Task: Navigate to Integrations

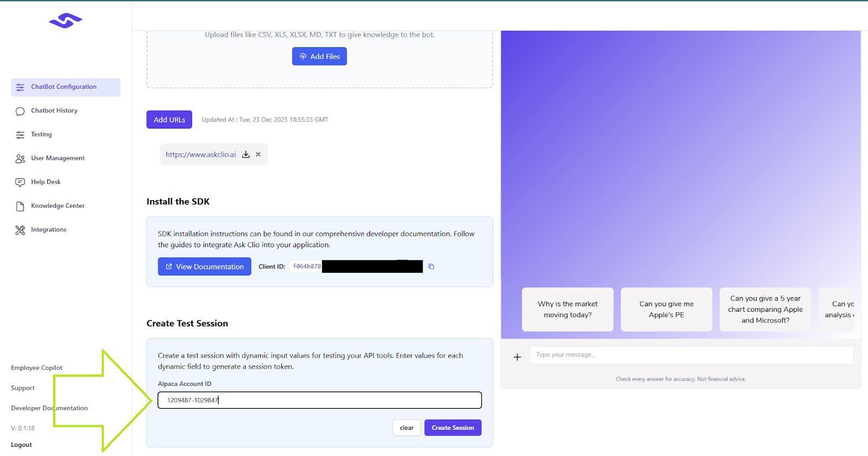Action: click(x=48, y=230)
